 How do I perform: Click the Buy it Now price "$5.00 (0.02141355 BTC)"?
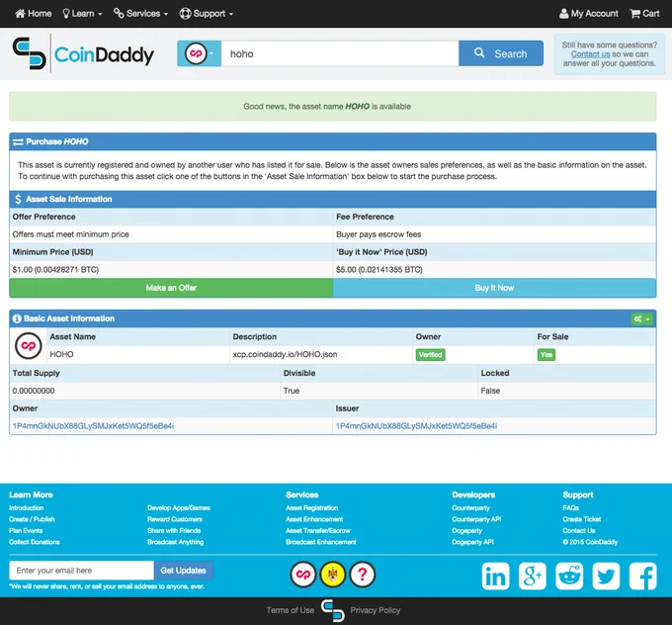coord(379,269)
